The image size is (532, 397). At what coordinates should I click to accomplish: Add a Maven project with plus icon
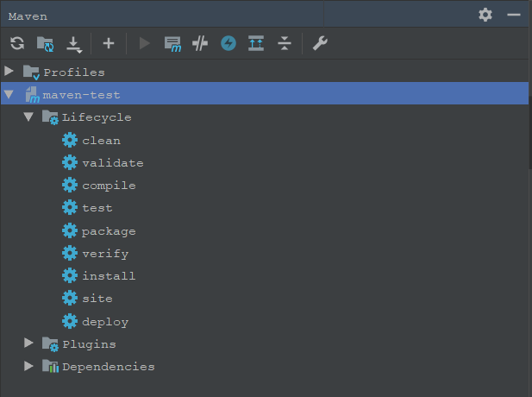[x=108, y=43]
